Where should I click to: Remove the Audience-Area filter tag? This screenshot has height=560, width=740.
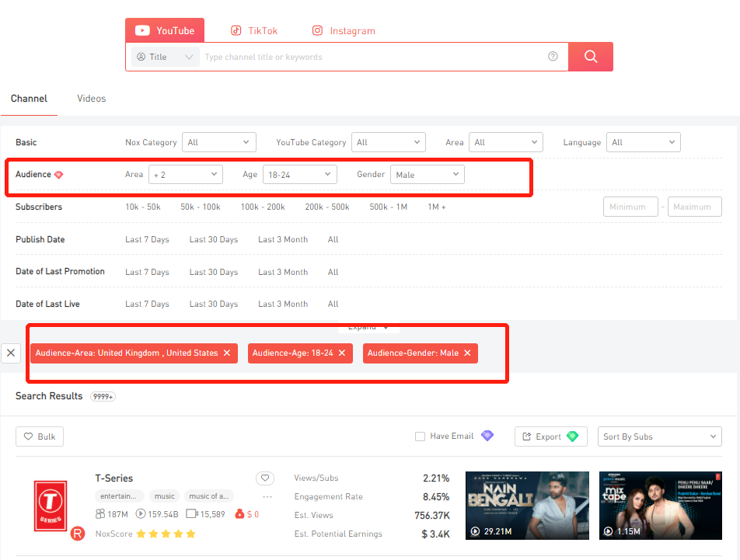pyautogui.click(x=227, y=353)
